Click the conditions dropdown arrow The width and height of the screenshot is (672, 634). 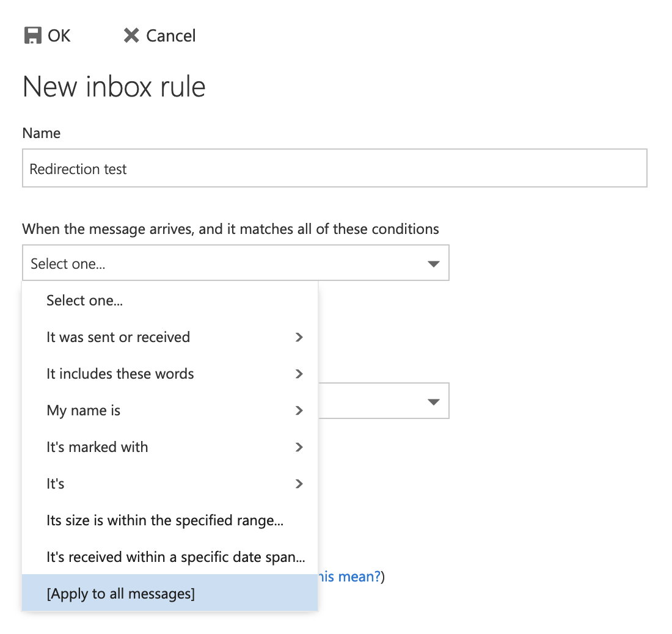click(433, 264)
